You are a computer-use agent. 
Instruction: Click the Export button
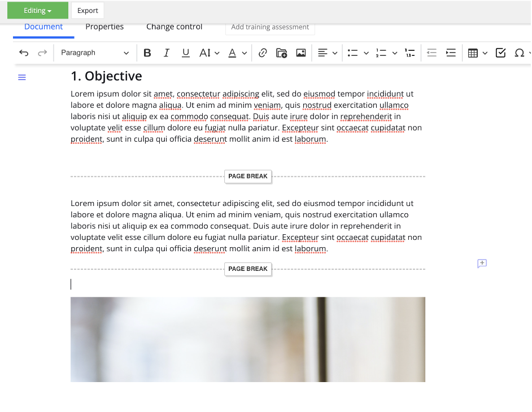click(88, 10)
